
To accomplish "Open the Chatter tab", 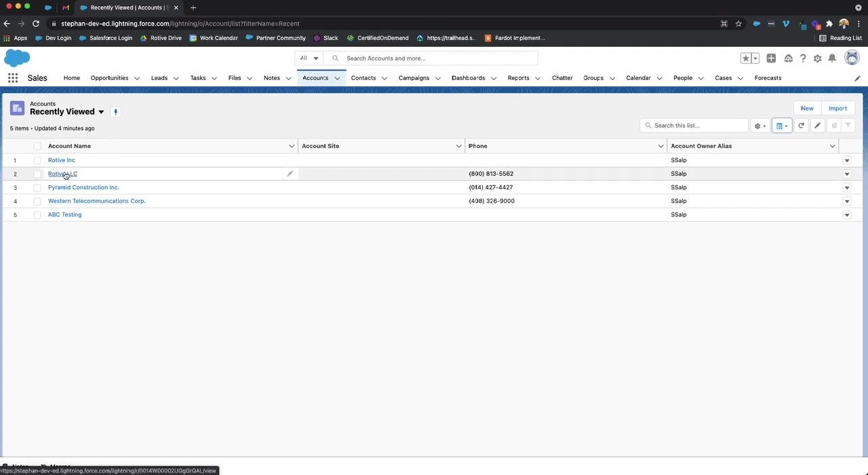I will coord(562,78).
